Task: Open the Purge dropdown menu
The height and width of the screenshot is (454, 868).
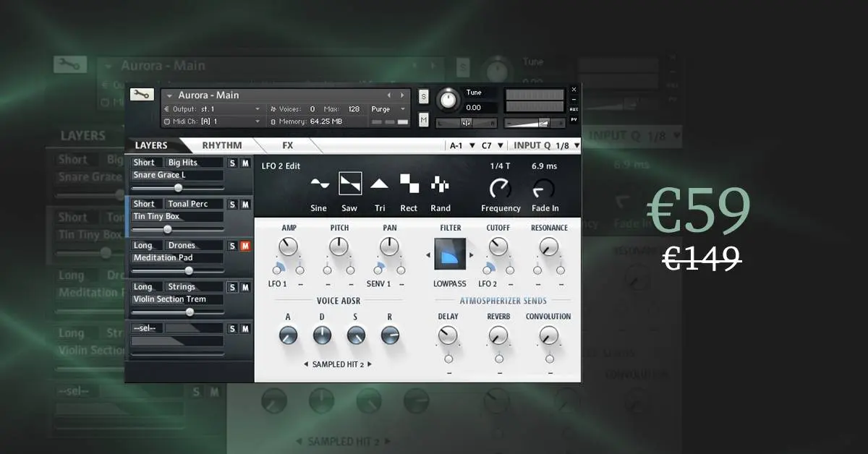Action: click(x=389, y=109)
